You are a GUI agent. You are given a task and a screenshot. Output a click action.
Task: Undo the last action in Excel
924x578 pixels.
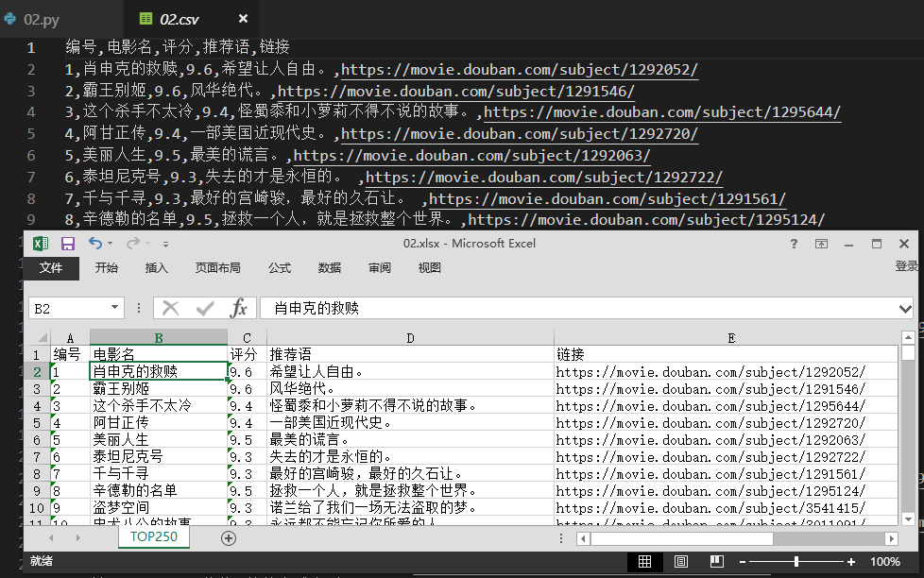tap(94, 243)
